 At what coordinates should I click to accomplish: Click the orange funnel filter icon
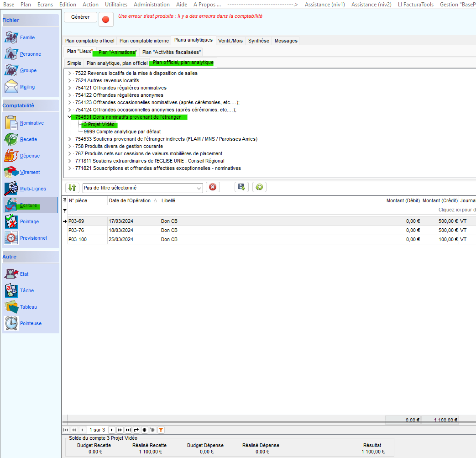tap(161, 430)
